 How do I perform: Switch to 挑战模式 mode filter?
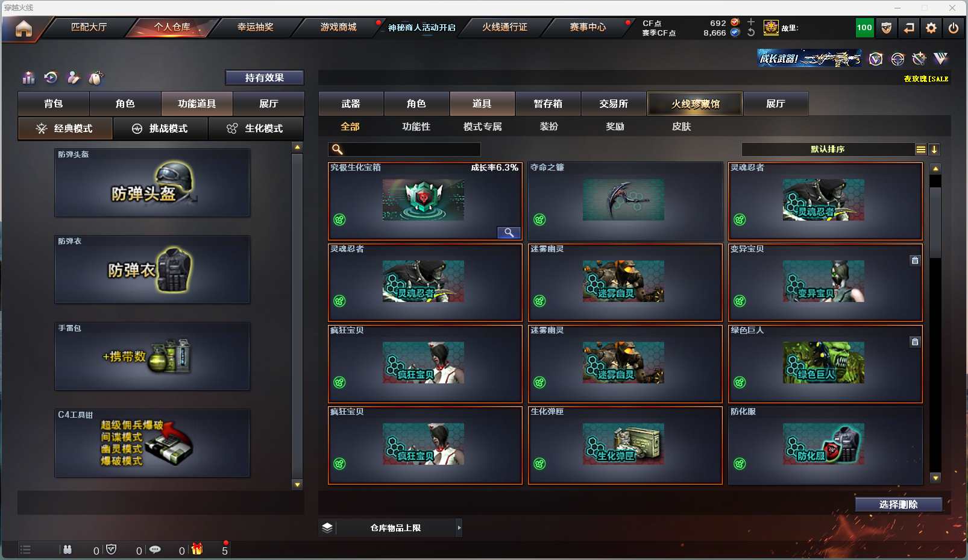160,128
